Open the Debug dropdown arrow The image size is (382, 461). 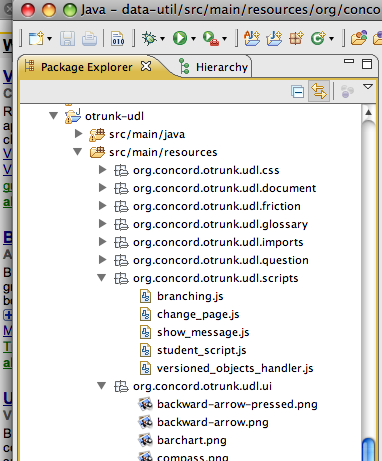click(162, 39)
